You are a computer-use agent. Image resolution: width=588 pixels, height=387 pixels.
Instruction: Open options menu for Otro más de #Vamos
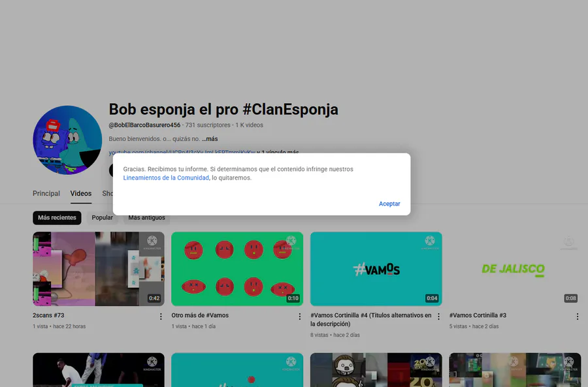(x=300, y=317)
